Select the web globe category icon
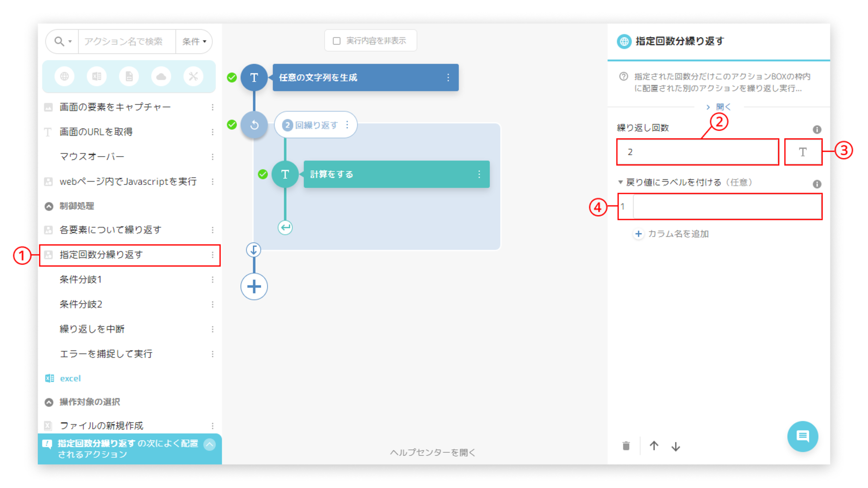This screenshot has width=868, height=488. pyautogui.click(x=64, y=77)
